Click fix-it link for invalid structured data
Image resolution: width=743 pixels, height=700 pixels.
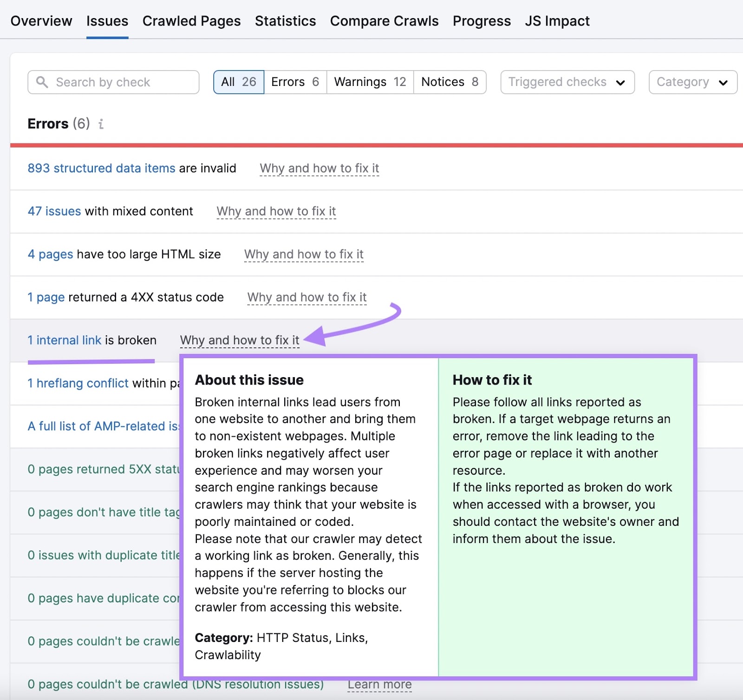(319, 168)
